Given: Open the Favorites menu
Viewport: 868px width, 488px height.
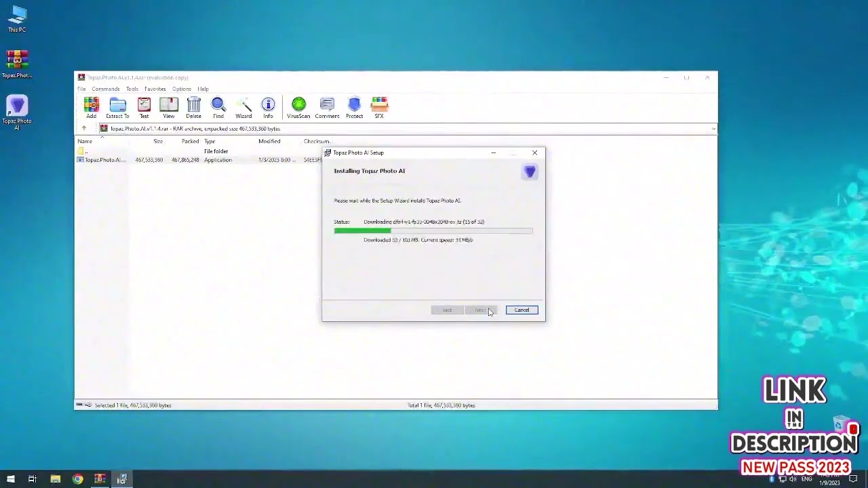Looking at the screenshot, I should click(155, 89).
